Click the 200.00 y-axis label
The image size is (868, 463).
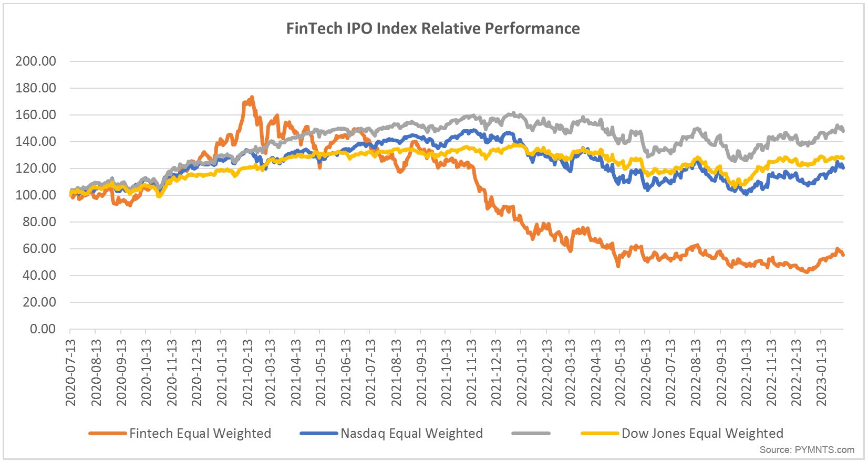click(x=36, y=61)
